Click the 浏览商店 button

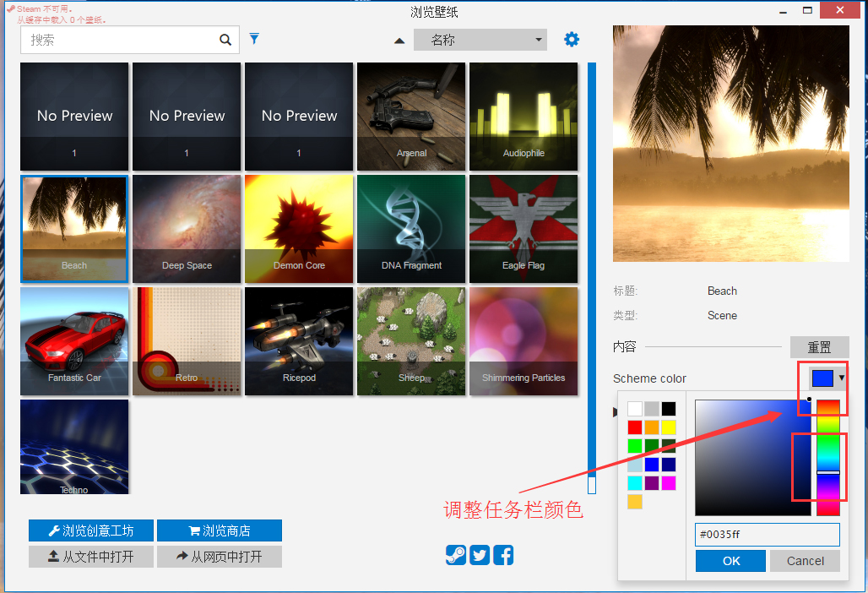tap(220, 530)
